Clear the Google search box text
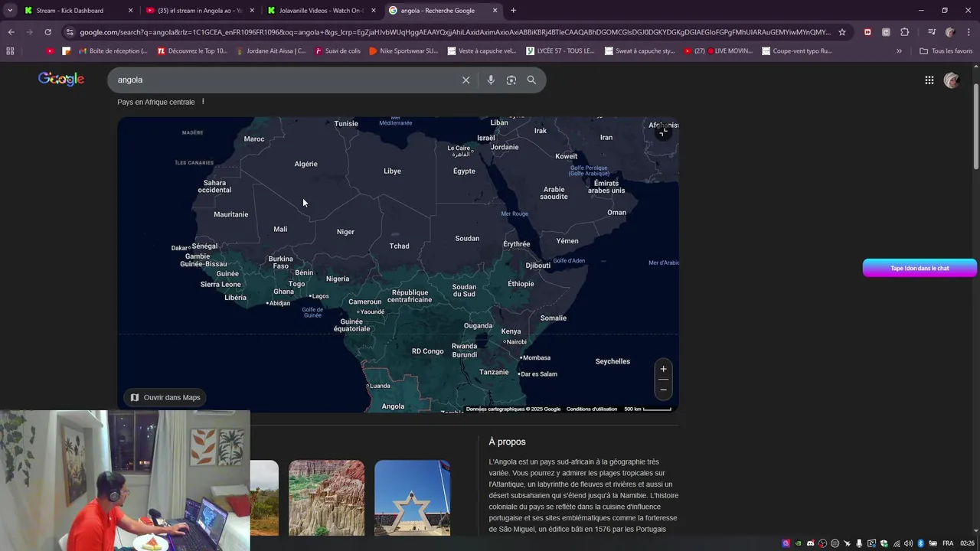The width and height of the screenshot is (980, 551). pos(465,80)
